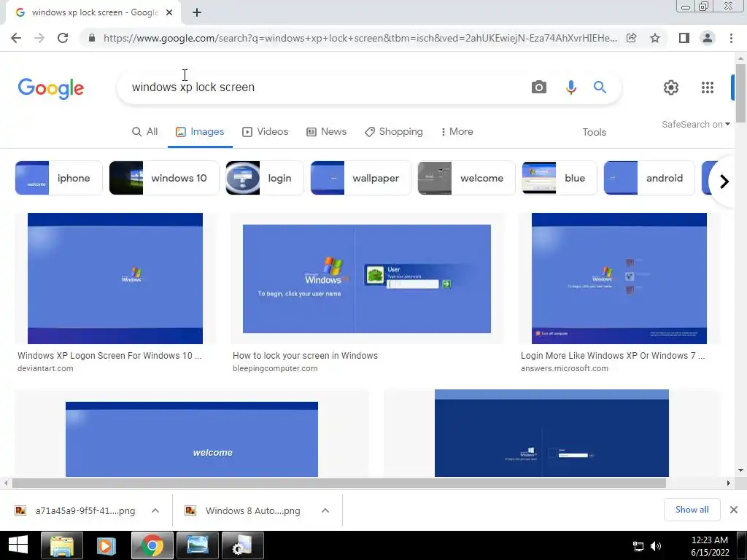Submit search with the magnifying glass icon

[x=600, y=87]
